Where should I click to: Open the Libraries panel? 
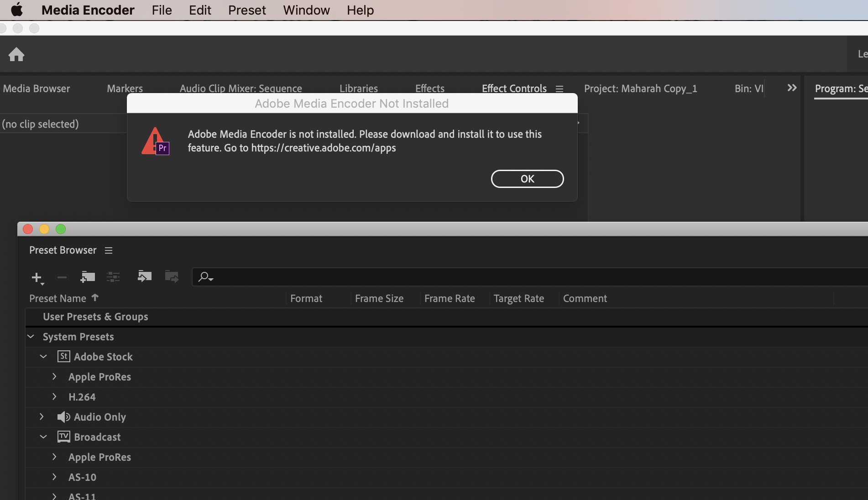pos(358,89)
